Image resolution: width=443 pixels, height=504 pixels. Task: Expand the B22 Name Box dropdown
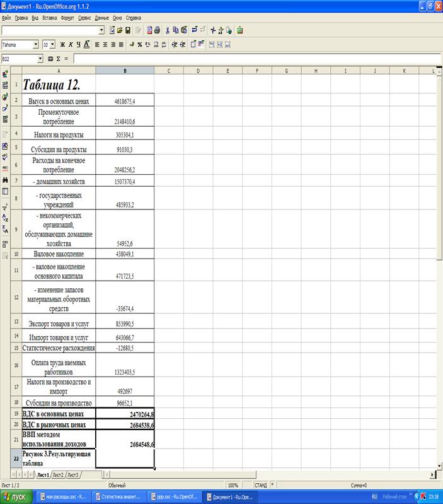coord(40,59)
